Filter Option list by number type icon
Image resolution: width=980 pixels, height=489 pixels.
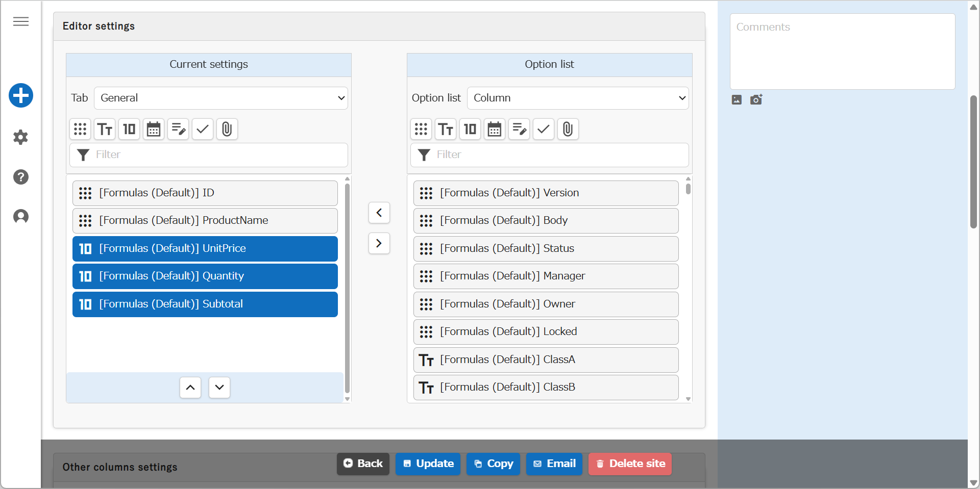point(470,129)
